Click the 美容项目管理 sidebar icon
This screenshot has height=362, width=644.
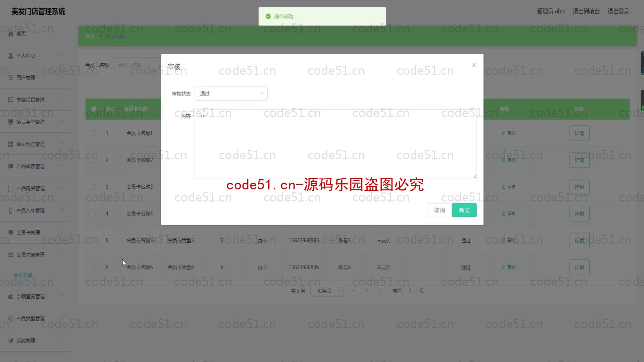[11, 100]
